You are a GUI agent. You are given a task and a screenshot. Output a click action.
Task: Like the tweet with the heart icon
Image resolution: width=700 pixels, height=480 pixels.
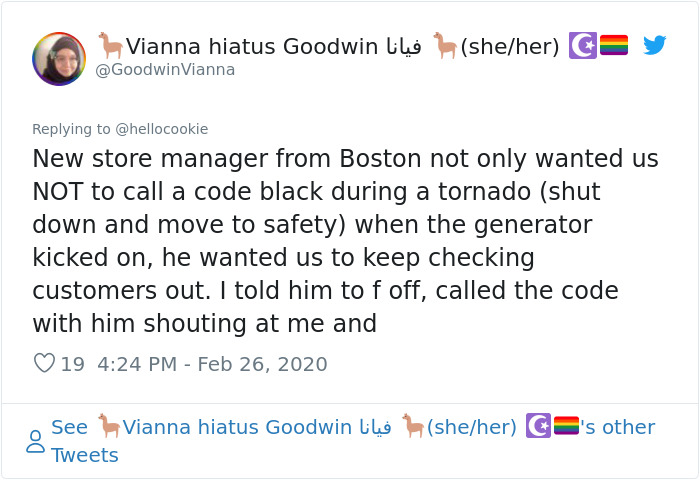44,363
